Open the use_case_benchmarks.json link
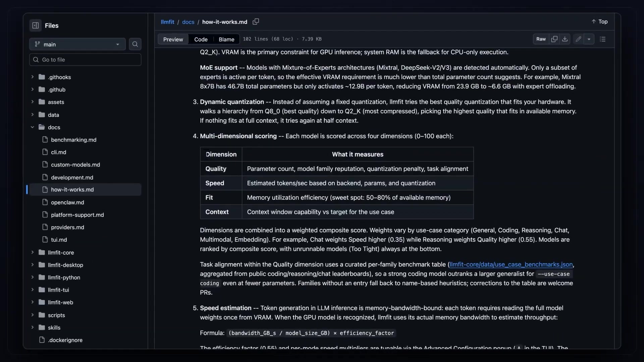This screenshot has width=644, height=362. [511, 264]
